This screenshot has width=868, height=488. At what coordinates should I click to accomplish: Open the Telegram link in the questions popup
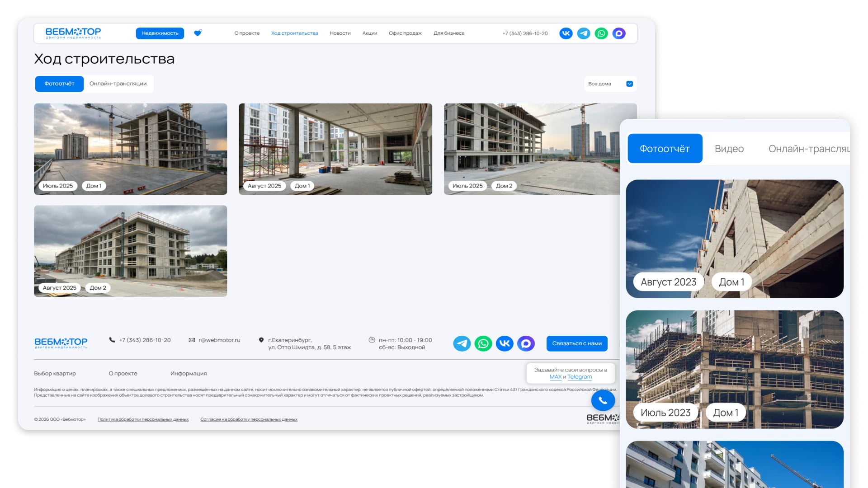point(580,377)
